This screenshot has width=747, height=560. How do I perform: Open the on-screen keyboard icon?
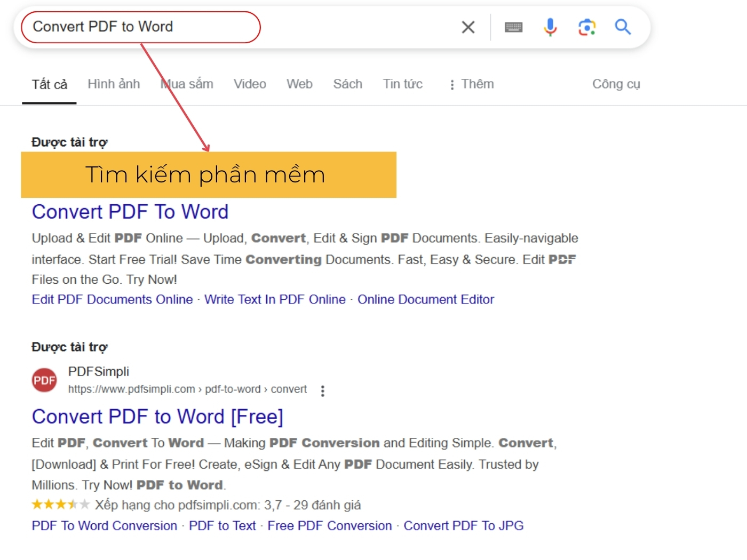[x=513, y=27]
